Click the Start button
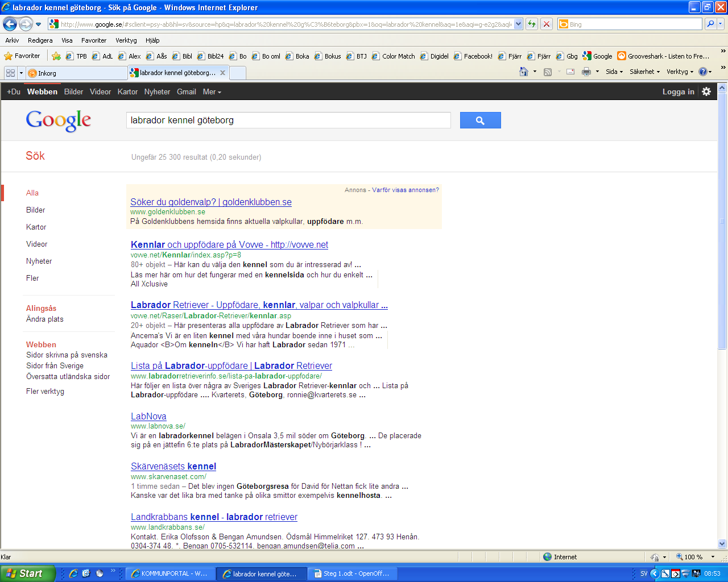This screenshot has height=582, width=728. [x=28, y=573]
